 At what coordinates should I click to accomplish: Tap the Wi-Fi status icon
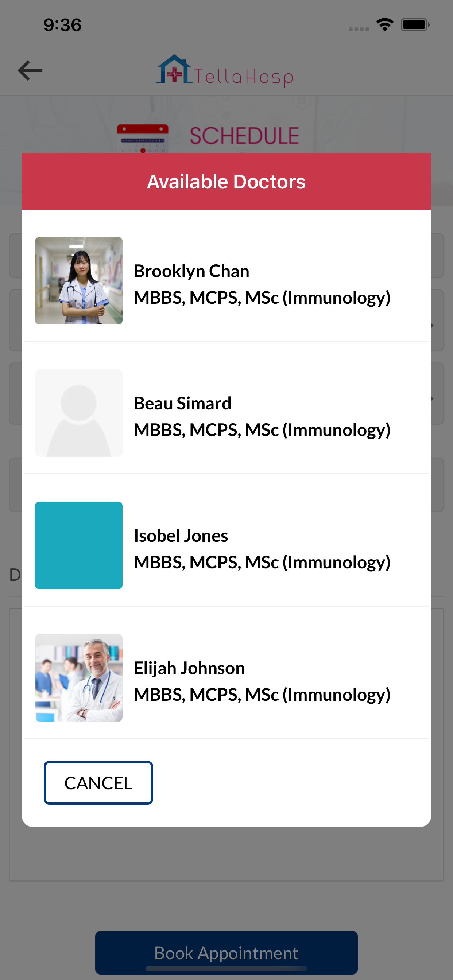coord(385,25)
